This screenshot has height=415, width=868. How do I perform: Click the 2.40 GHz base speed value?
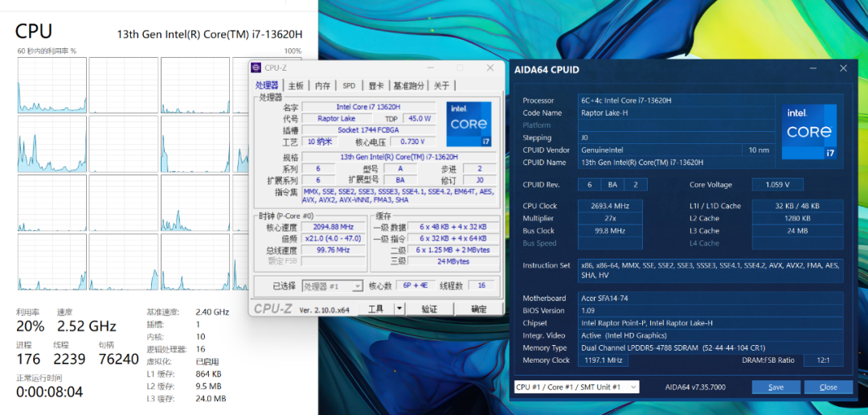(212, 312)
